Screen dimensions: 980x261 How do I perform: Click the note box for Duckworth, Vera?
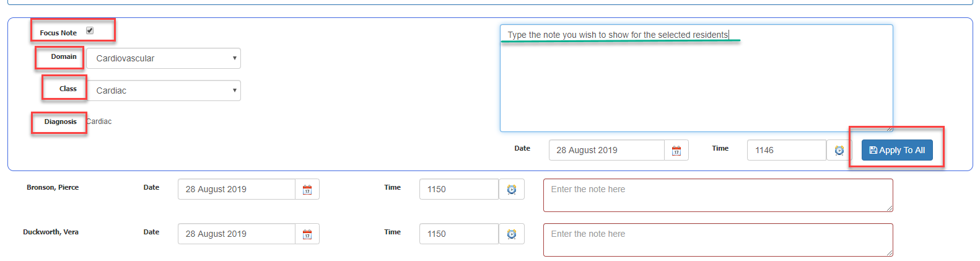pyautogui.click(x=717, y=240)
